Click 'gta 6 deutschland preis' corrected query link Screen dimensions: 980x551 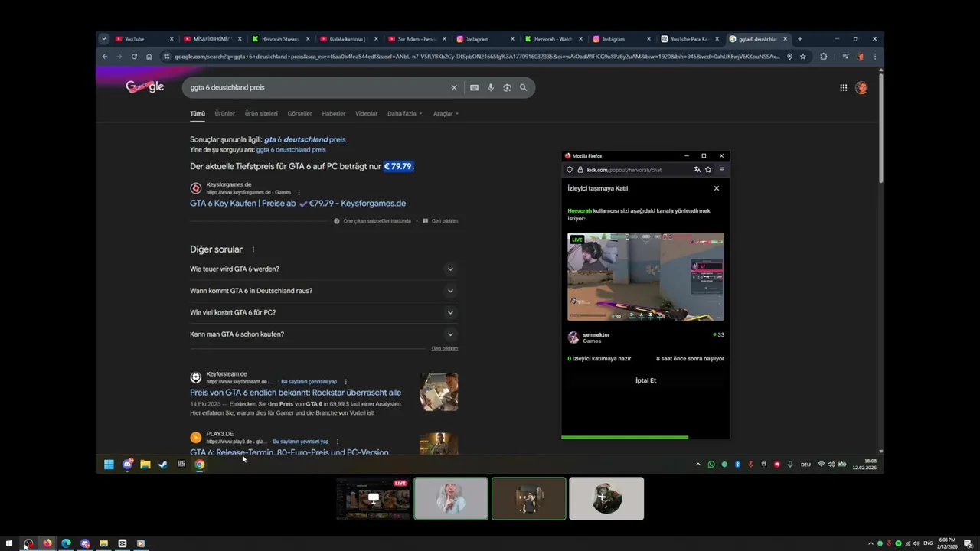pos(305,139)
